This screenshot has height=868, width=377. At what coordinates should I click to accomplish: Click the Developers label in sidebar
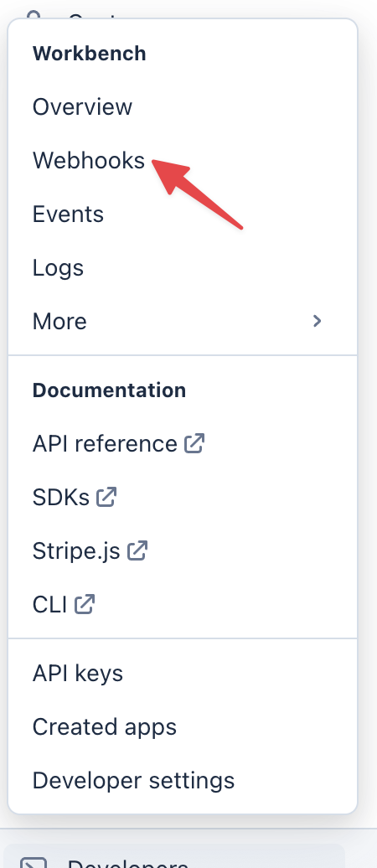coord(128,863)
